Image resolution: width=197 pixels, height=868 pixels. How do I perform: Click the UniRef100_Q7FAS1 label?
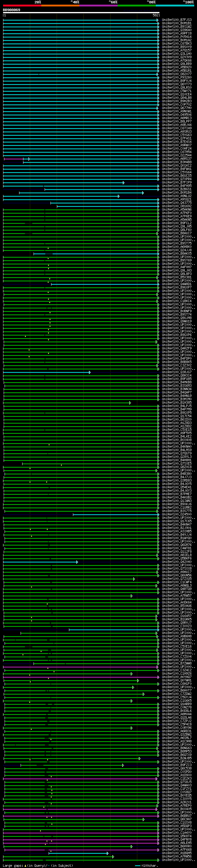[177, 139]
